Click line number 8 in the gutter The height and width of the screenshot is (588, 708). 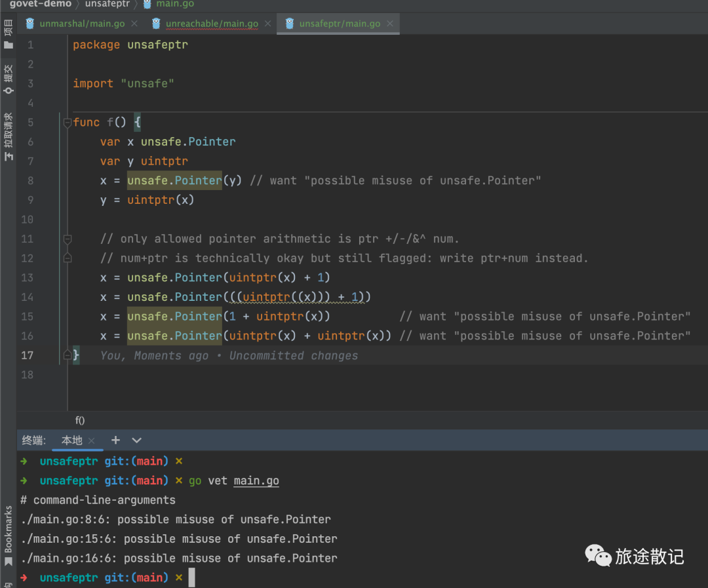[x=30, y=181]
